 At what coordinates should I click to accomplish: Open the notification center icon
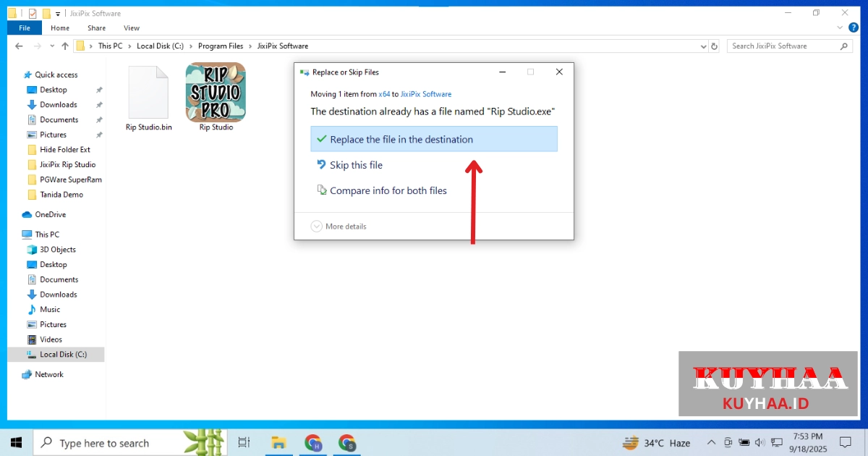(x=845, y=442)
